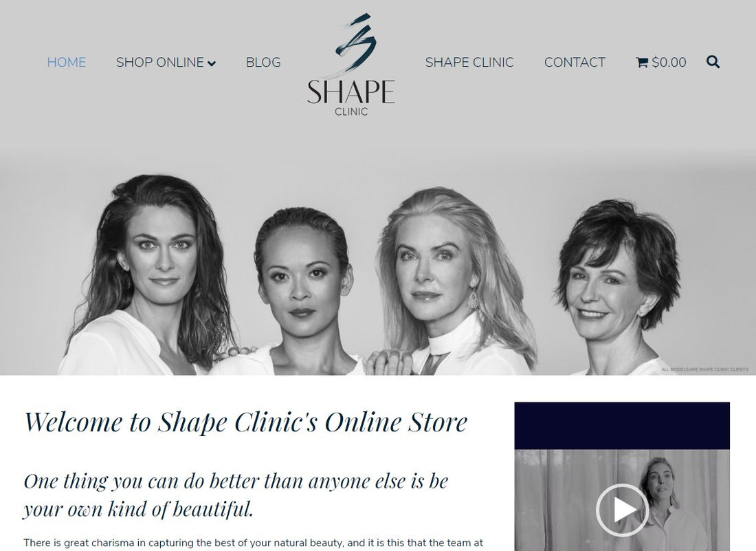The width and height of the screenshot is (756, 551).
Task: Click the dark navy banner above video
Action: click(x=622, y=426)
